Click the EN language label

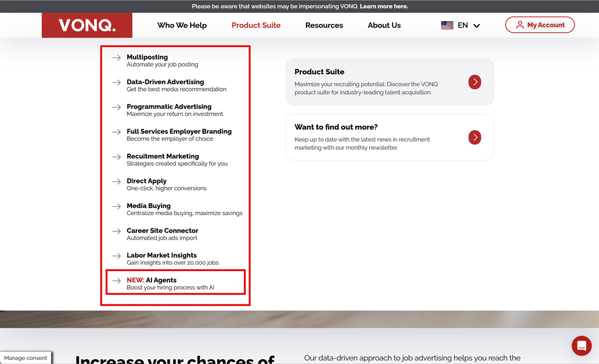pos(463,25)
